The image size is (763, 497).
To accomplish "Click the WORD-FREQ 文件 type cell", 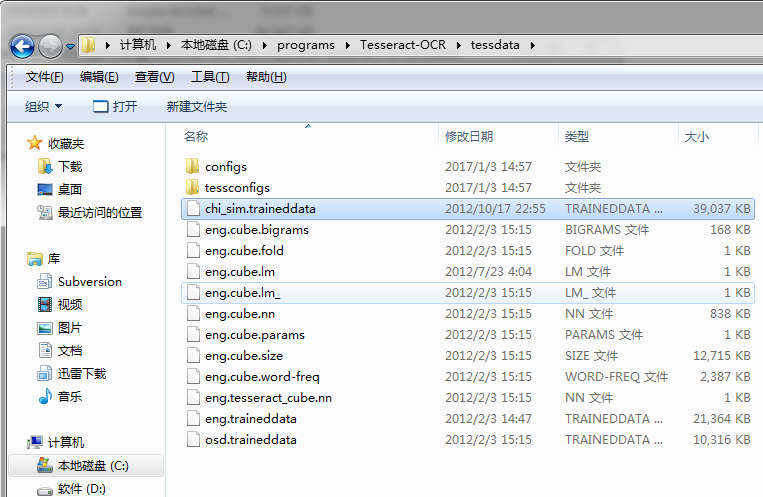I will pos(617,377).
